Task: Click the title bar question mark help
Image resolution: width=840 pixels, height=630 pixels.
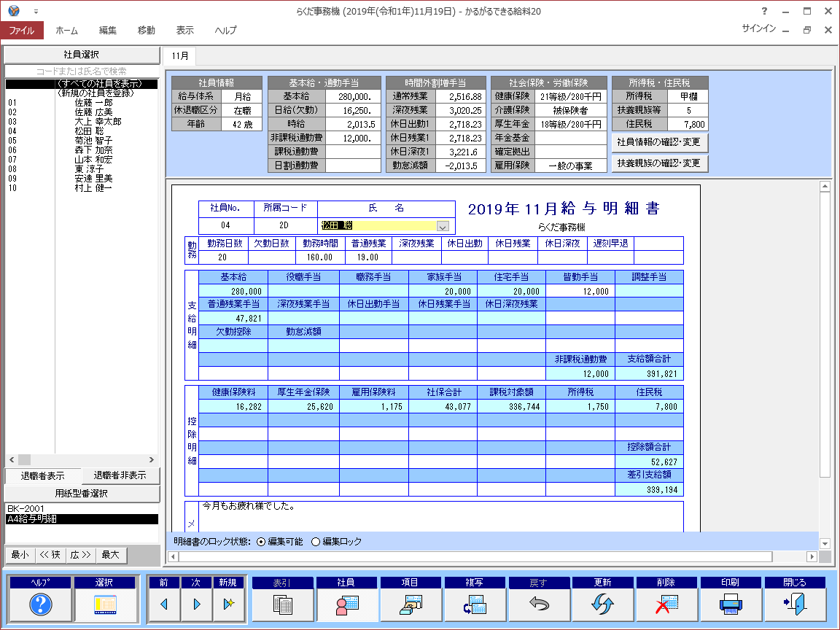Action: (x=764, y=11)
